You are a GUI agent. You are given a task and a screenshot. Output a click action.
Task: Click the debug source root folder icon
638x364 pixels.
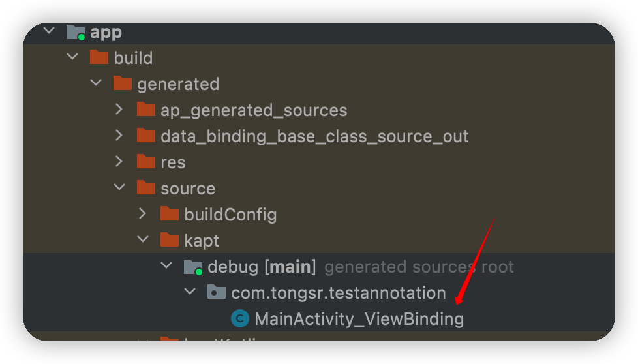tap(193, 266)
